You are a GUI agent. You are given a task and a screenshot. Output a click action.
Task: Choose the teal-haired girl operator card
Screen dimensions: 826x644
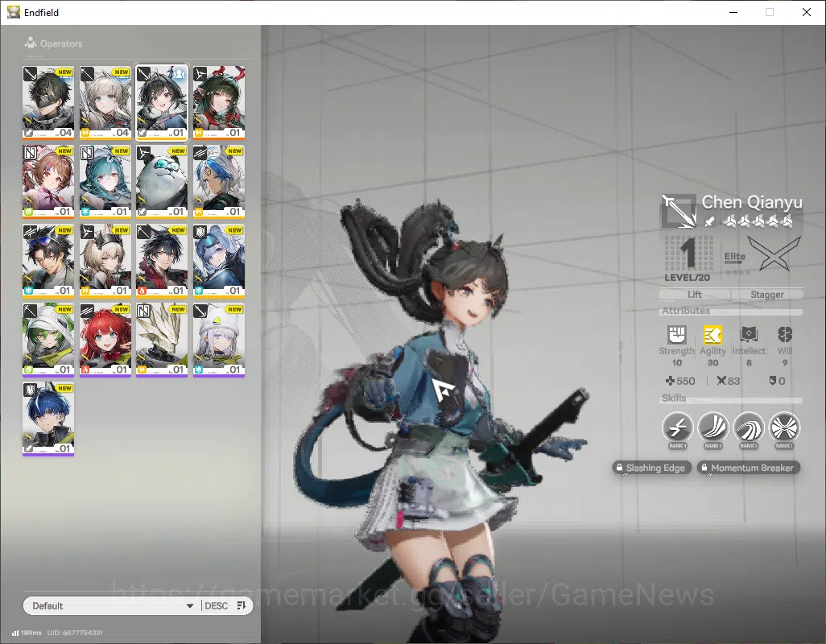coord(105,181)
